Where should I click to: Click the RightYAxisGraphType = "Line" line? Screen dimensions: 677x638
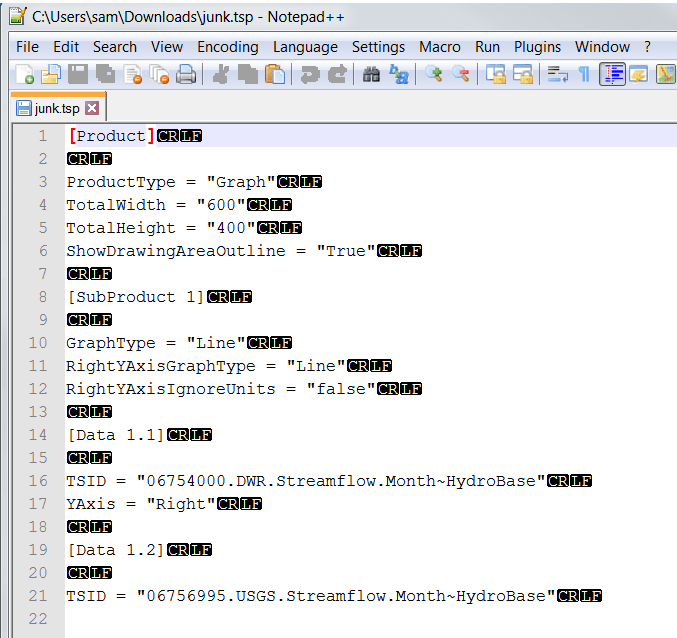206,366
